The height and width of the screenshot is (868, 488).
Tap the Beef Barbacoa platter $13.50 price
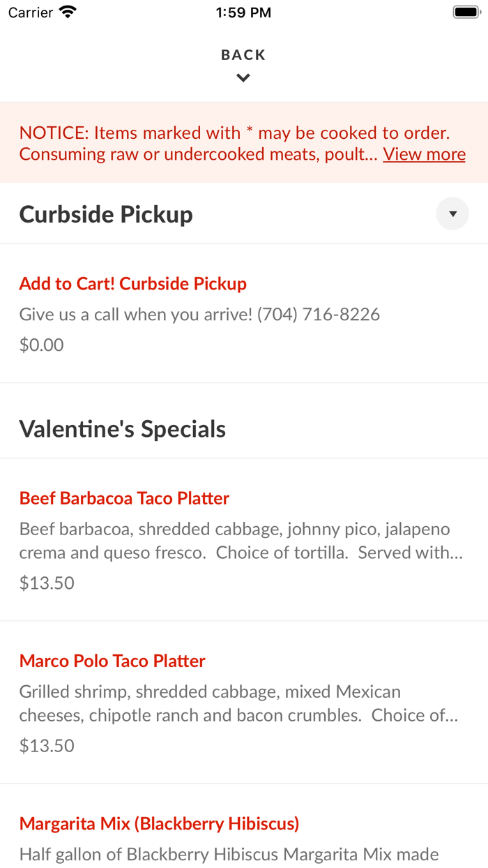point(47,583)
